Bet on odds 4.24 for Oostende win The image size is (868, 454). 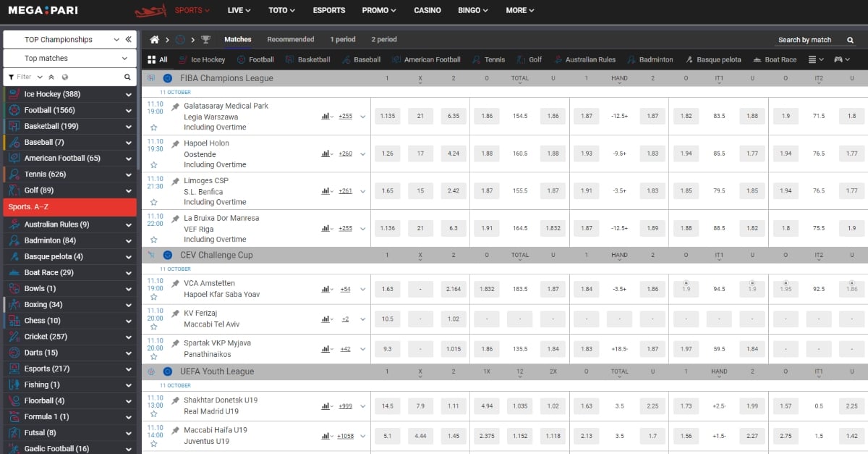454,154
